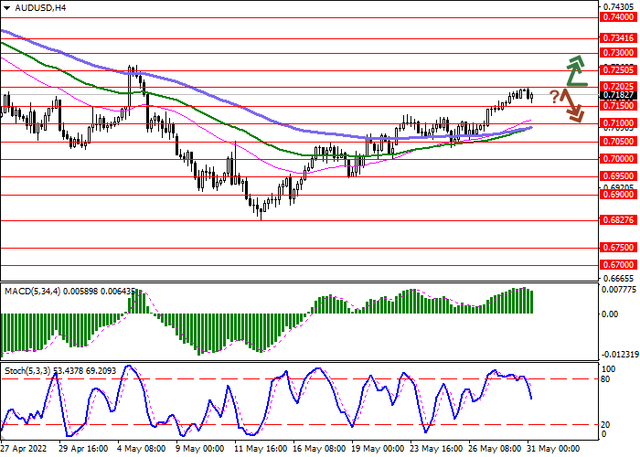Click the red downward arrow marker
This screenshot has height=457, width=640.
(573, 104)
